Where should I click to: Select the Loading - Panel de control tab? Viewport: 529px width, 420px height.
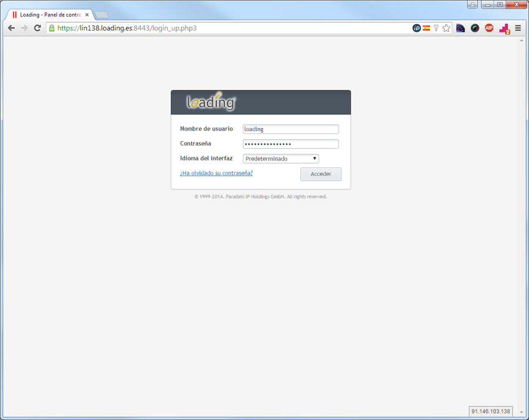point(50,15)
